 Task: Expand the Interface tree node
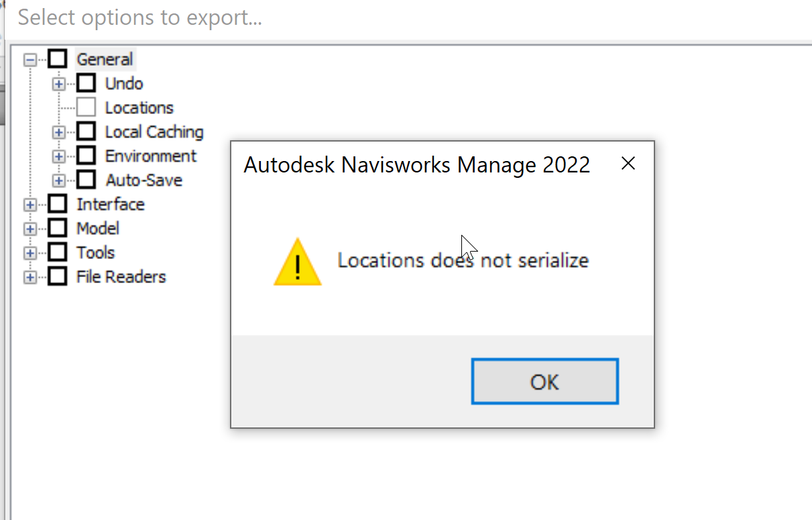pyautogui.click(x=30, y=205)
